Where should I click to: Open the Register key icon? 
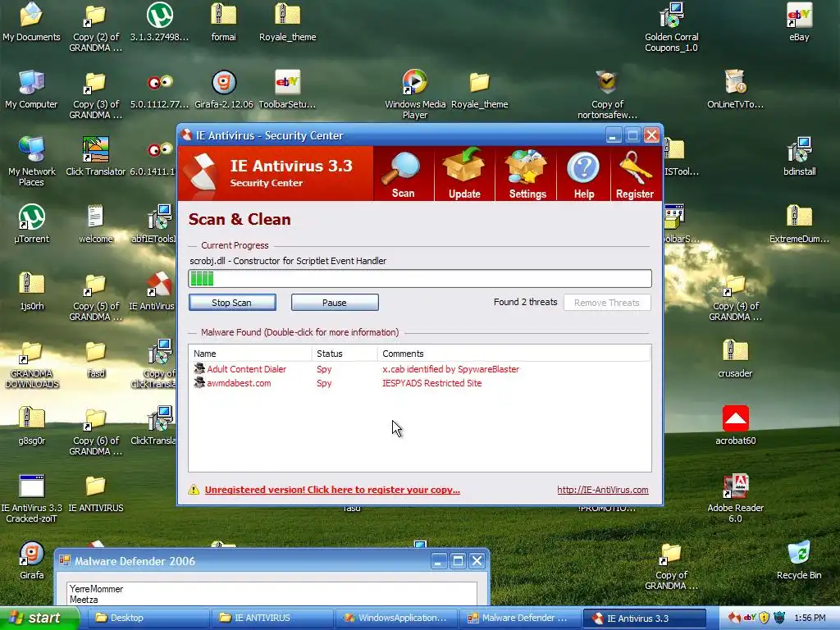click(635, 175)
